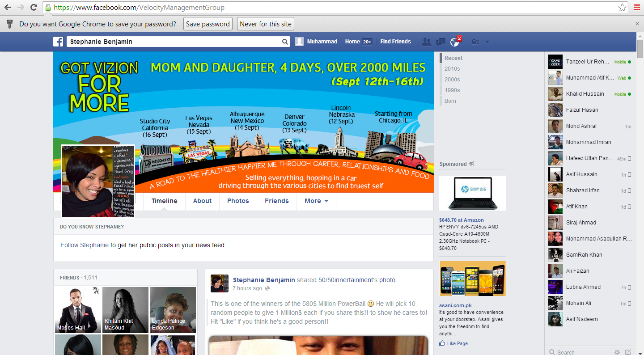This screenshot has width=644, height=355.
Task: Switch to the Photos tab
Action: (x=238, y=201)
